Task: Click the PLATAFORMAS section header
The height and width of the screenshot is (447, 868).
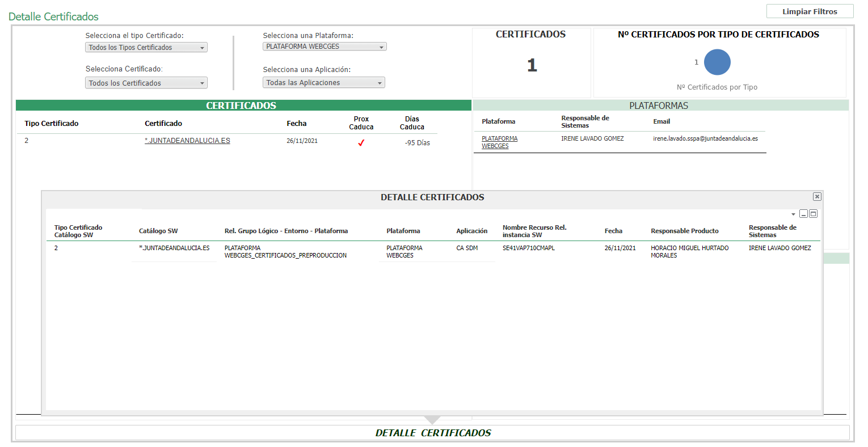Action: coord(660,106)
